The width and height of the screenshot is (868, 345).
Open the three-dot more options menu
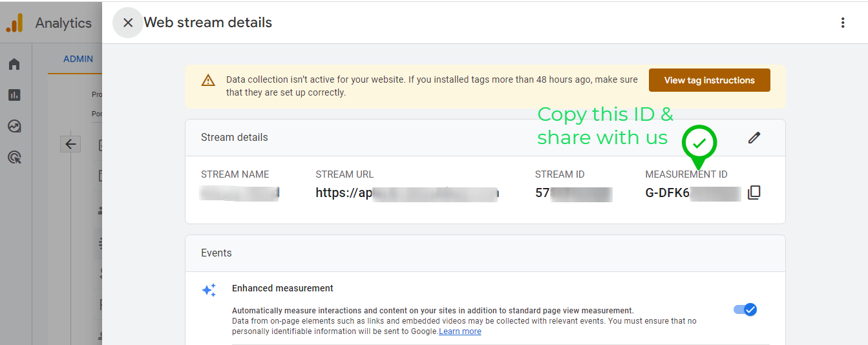tap(842, 23)
